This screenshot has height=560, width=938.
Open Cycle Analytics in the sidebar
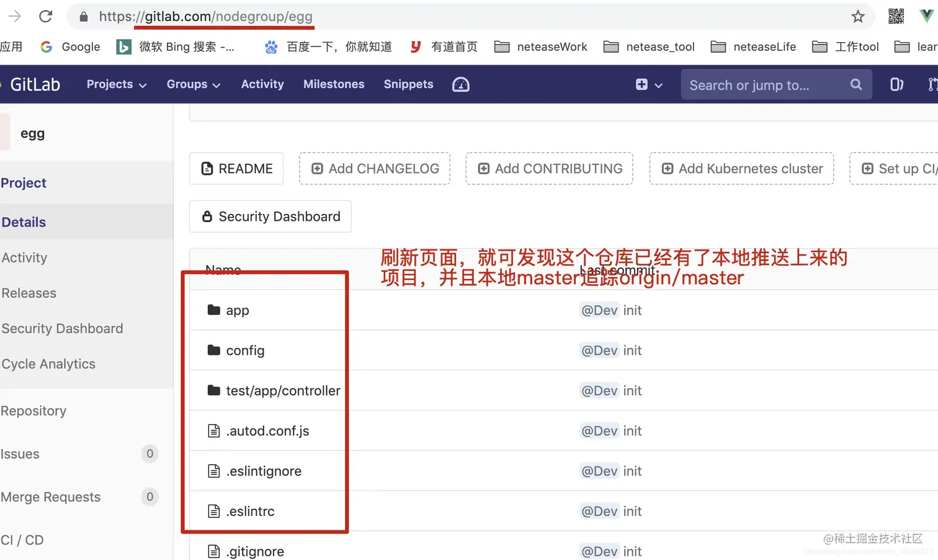pyautogui.click(x=48, y=363)
